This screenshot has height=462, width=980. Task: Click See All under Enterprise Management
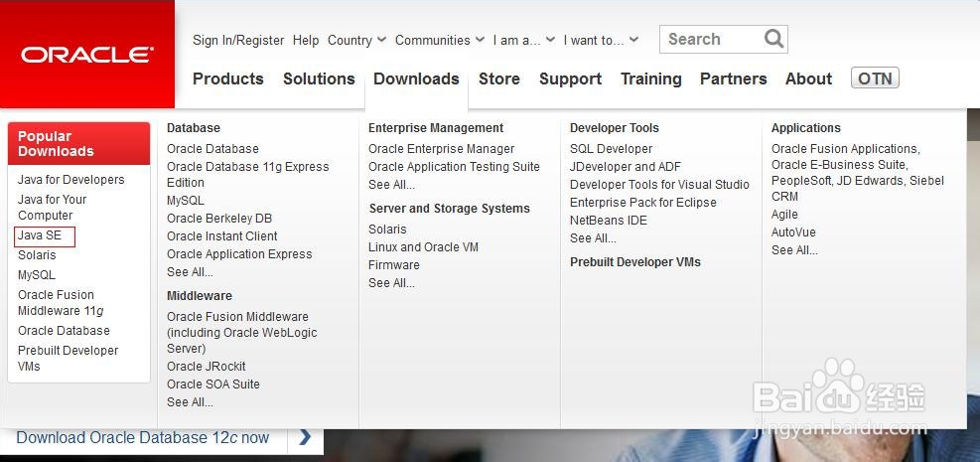(391, 185)
